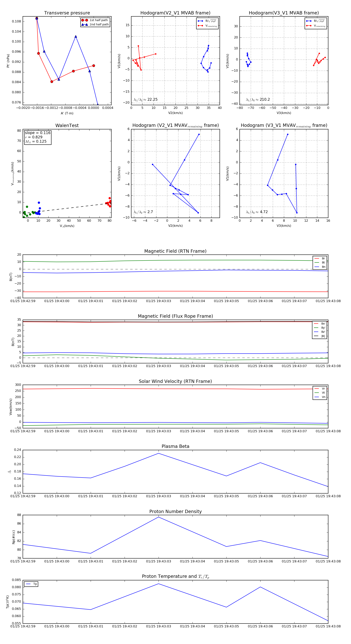Select "M_A = 0.125" text in WalenTest box
351x644 pixels.
coord(36,141)
